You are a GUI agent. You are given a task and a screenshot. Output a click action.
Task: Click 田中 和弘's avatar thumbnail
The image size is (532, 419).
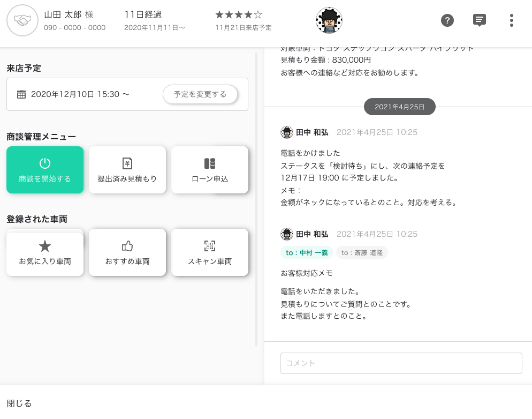(287, 132)
